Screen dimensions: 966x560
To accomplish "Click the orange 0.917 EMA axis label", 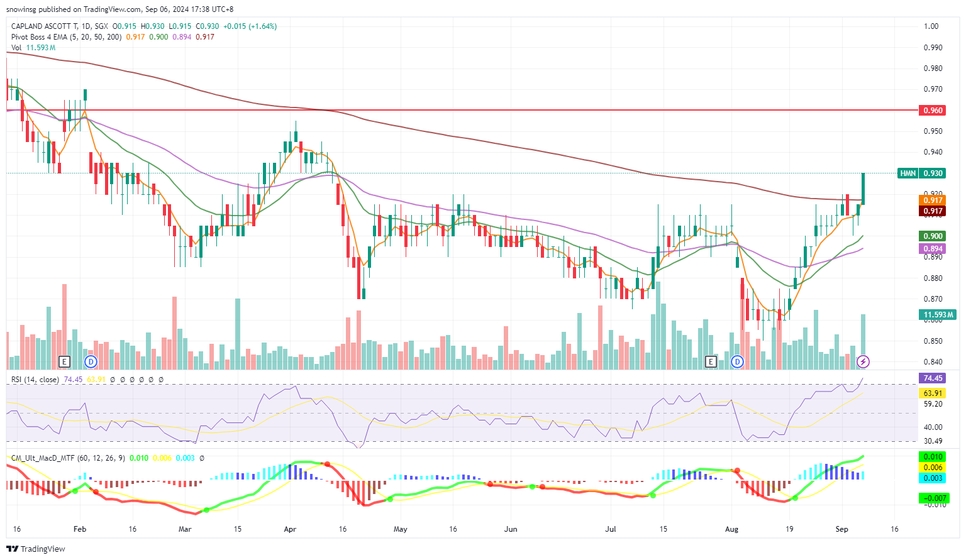I will pyautogui.click(x=933, y=200).
